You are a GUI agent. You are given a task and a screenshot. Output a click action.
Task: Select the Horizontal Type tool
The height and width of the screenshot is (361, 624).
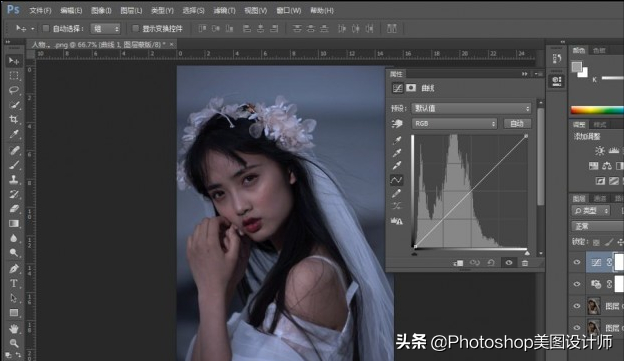[x=14, y=283]
